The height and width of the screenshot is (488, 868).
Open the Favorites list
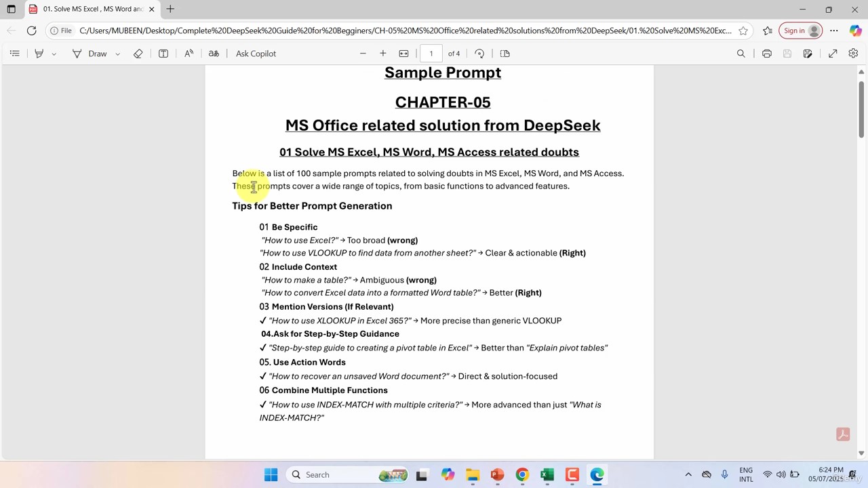[x=768, y=30]
